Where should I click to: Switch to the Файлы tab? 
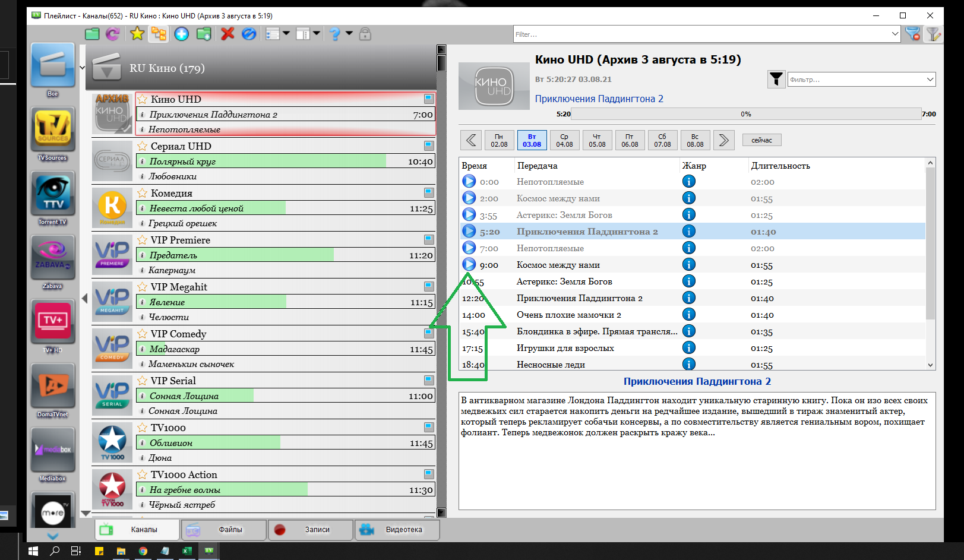tap(225, 530)
